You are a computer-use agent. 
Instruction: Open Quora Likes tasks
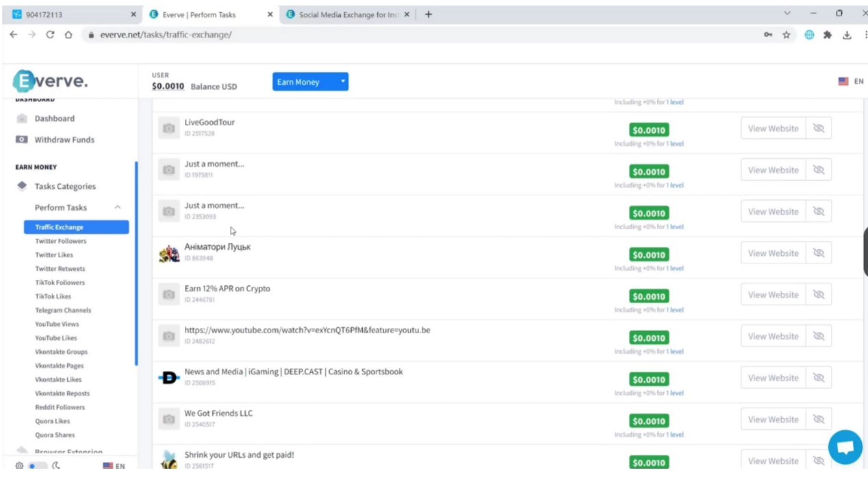(x=53, y=421)
